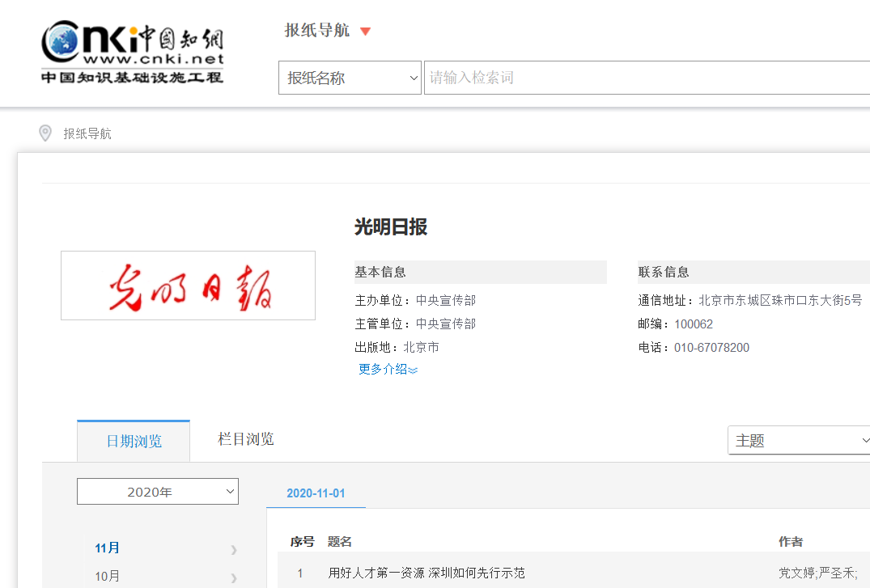Click the CNKI logo
The width and height of the screenshot is (870, 588).
(x=133, y=52)
